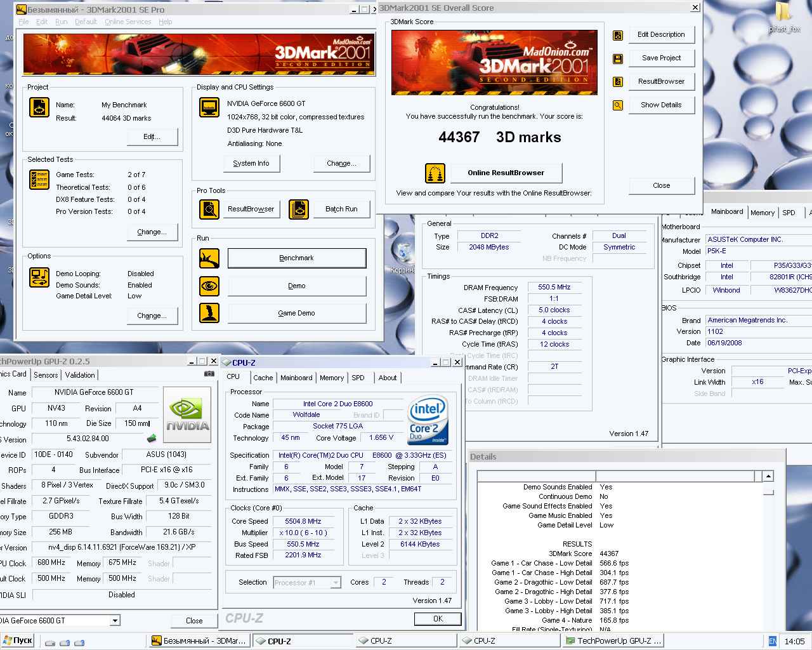
Task: Click the Edit Description icon in the score window
Action: 618,36
